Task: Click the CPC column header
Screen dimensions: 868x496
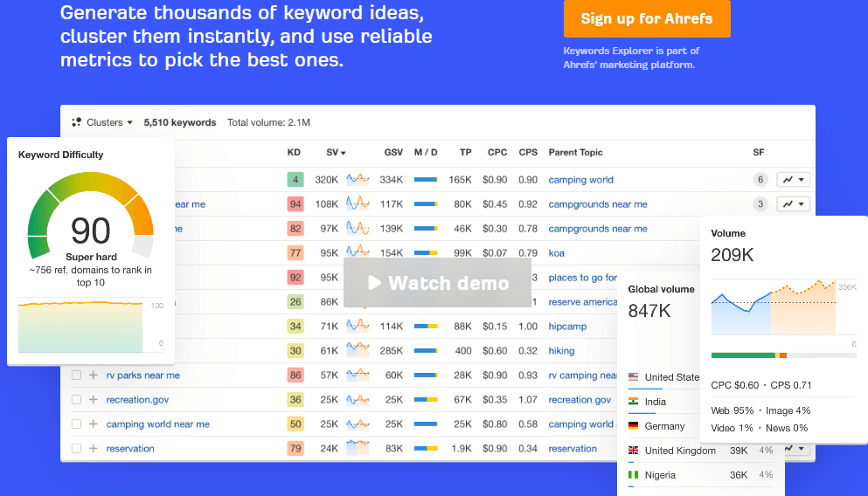Action: point(497,152)
